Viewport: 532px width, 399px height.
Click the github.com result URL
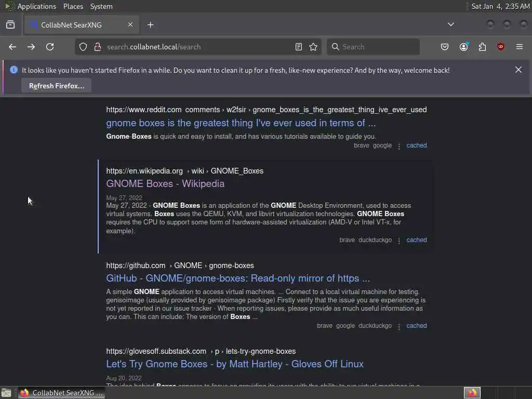point(180,265)
